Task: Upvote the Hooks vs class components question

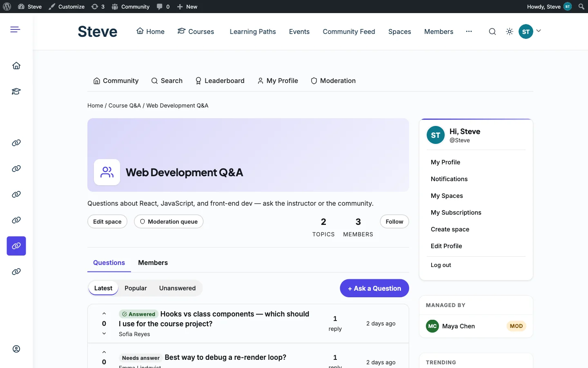Action: tap(104, 314)
